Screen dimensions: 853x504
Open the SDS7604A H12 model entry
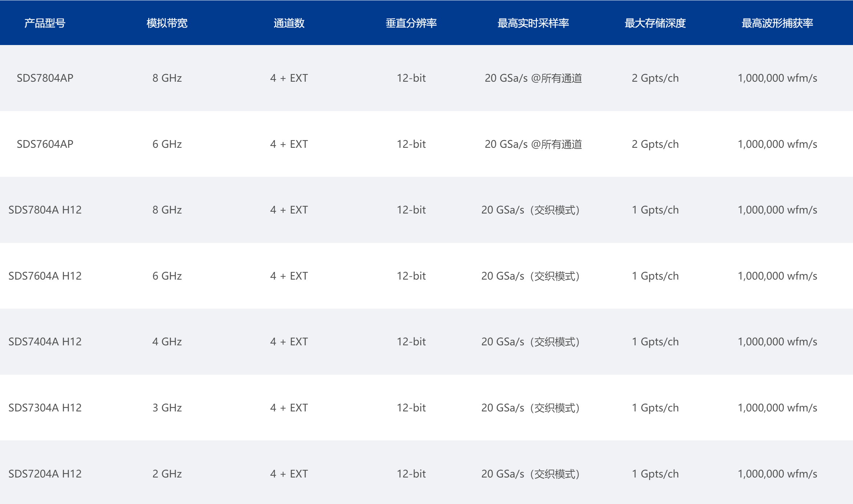coord(45,276)
